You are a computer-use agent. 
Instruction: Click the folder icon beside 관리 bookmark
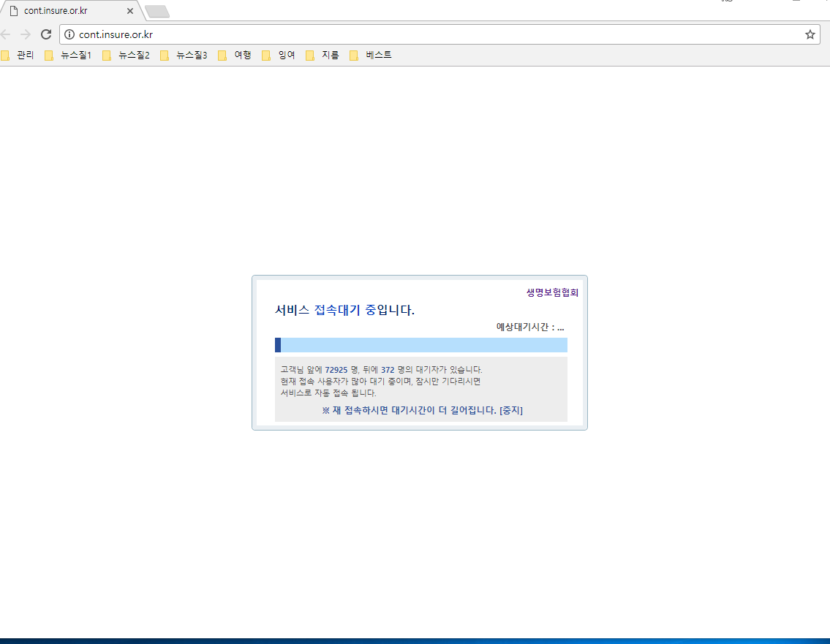click(x=5, y=55)
